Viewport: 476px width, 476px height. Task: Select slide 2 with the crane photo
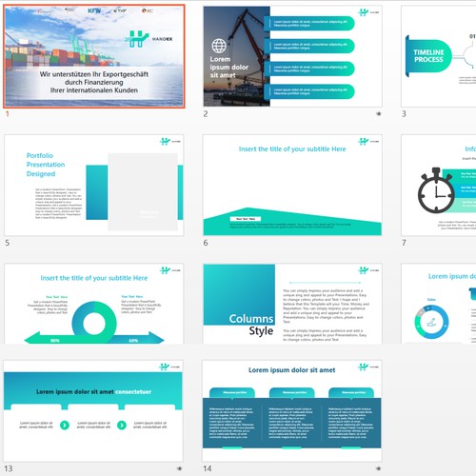(292, 56)
